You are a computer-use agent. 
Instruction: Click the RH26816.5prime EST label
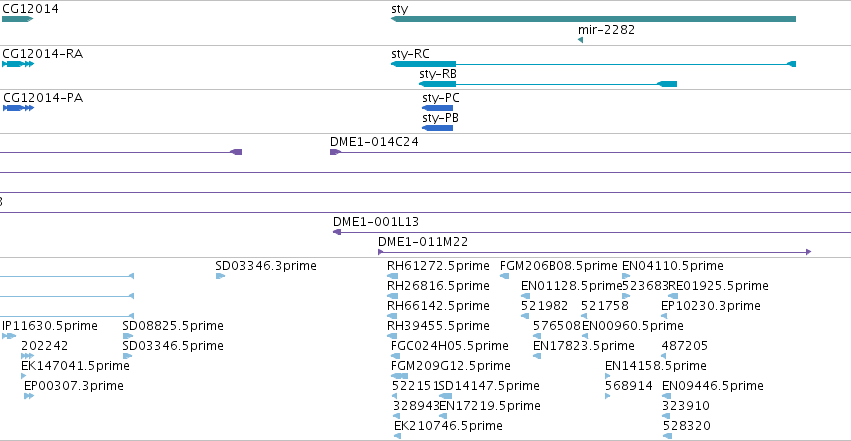click(x=438, y=286)
